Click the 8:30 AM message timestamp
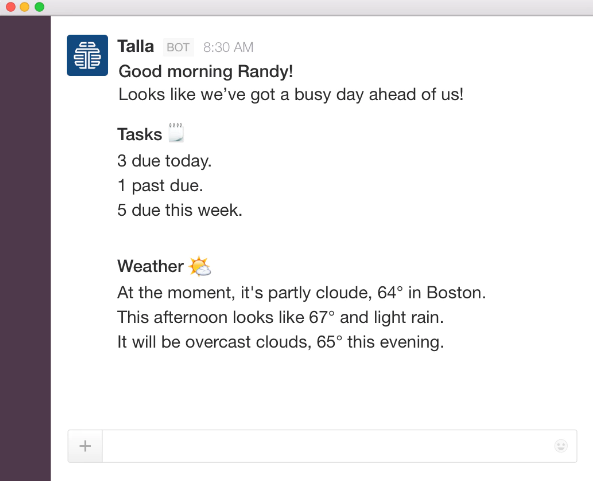Viewport: 593px width, 481px height. pyautogui.click(x=228, y=47)
